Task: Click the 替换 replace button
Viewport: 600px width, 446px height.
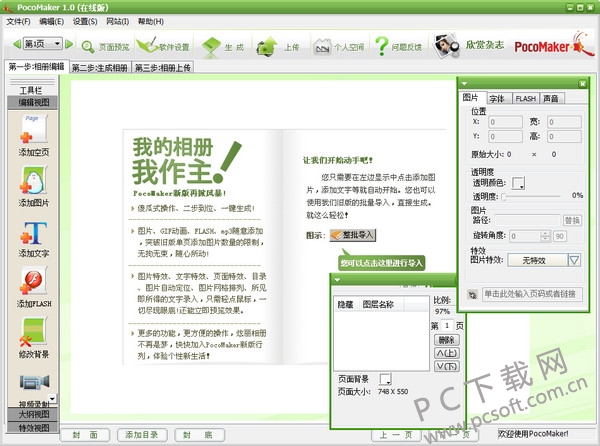Action: 572,220
